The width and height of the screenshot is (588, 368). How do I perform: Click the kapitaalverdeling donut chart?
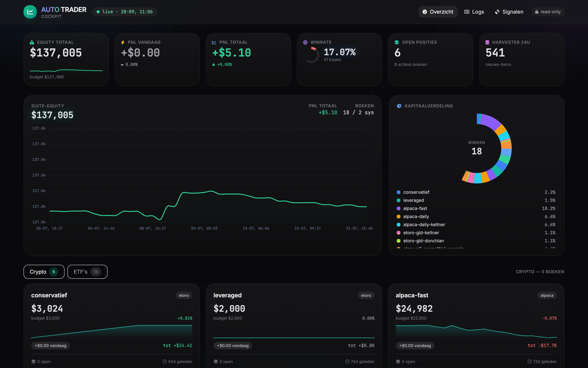tap(477, 148)
